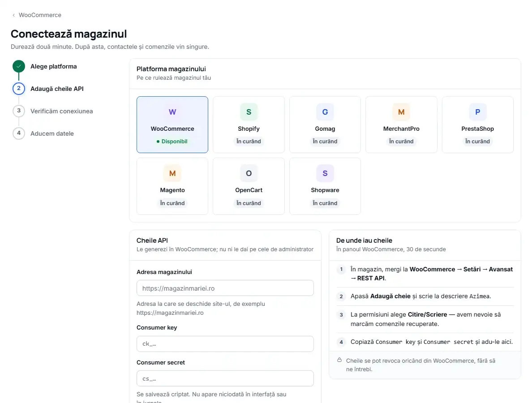The width and height of the screenshot is (532, 403).
Task: Select step 2 circle icon
Action: tap(19, 89)
